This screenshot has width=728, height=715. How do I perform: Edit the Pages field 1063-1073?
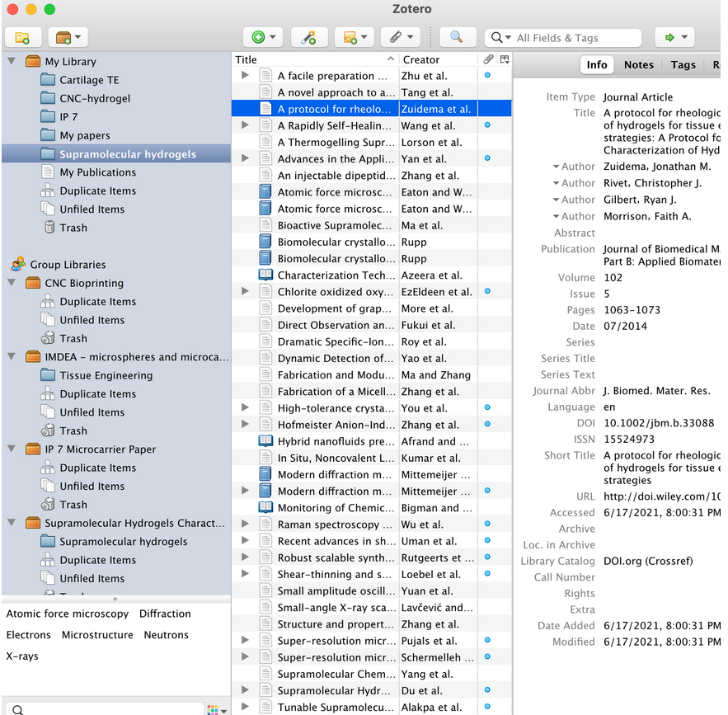[632, 310]
